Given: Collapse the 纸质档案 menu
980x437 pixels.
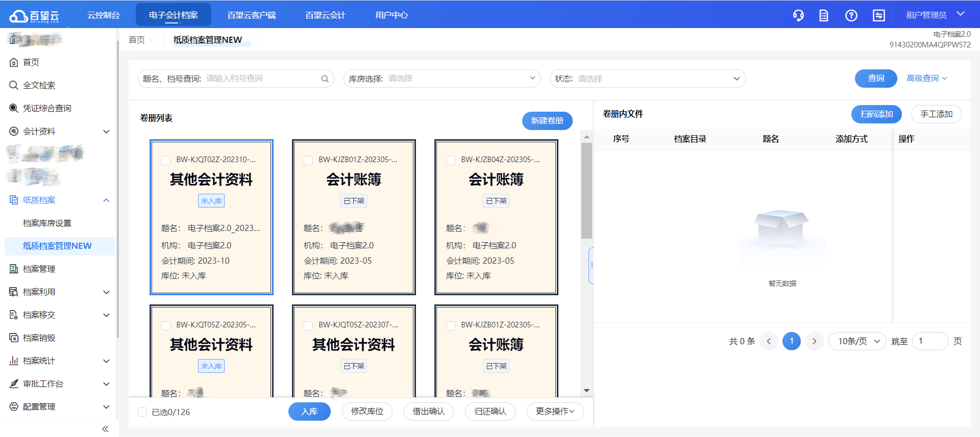Looking at the screenshot, I should click(x=106, y=200).
